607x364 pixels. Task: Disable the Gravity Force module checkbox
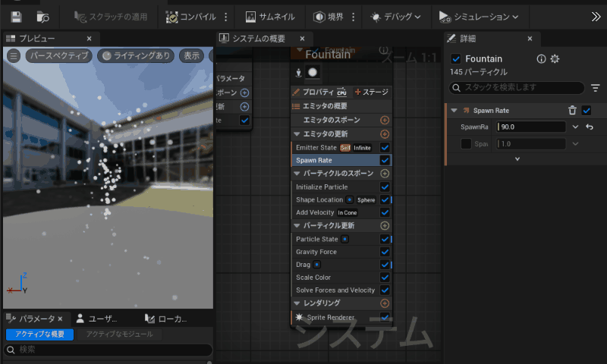[x=385, y=252]
